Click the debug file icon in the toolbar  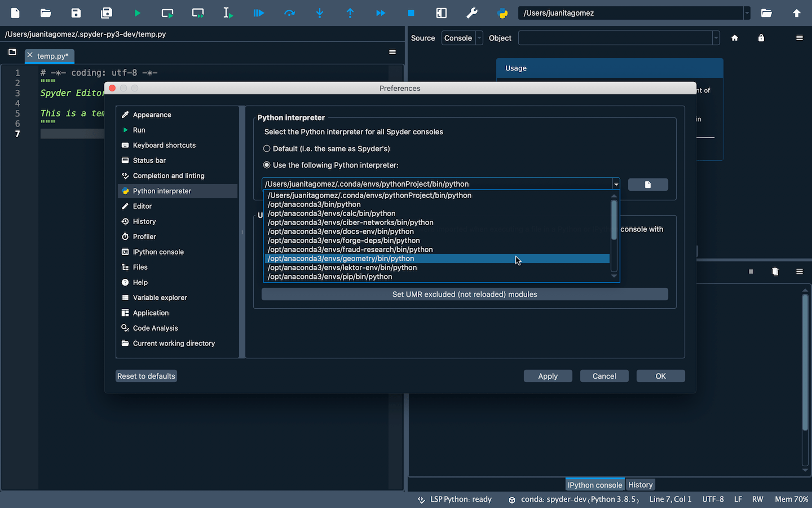(x=258, y=12)
